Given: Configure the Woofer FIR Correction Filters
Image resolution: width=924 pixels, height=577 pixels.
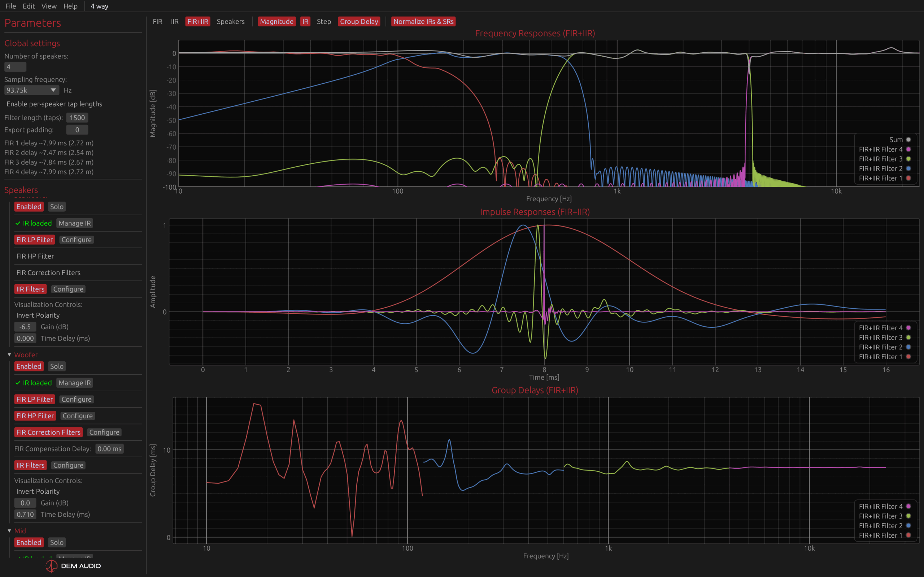Looking at the screenshot, I should click(104, 432).
